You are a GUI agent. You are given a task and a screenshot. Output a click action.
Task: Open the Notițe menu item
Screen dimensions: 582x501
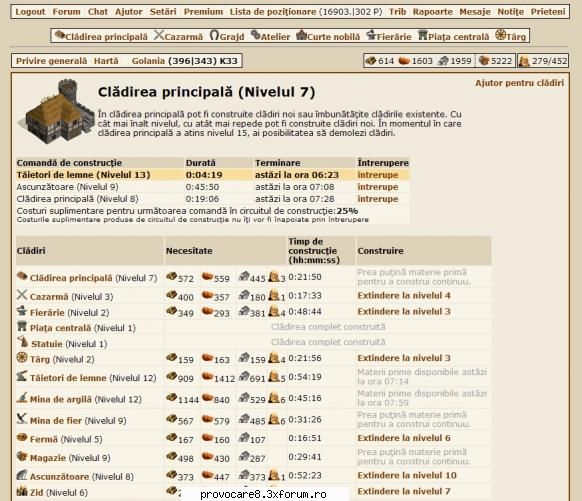510,12
